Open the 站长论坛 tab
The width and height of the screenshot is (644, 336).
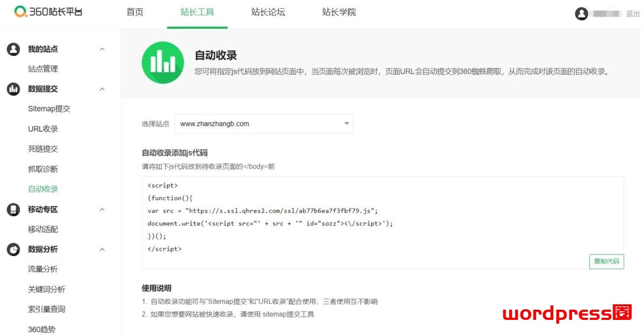[x=268, y=12]
